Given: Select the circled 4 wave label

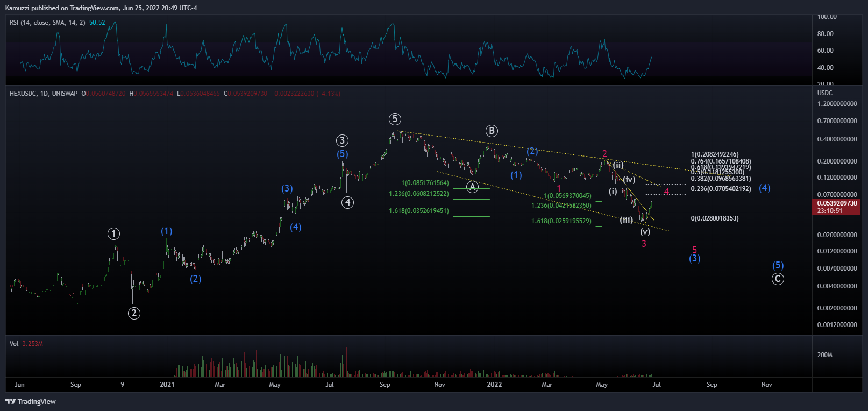Looking at the screenshot, I should point(347,202).
